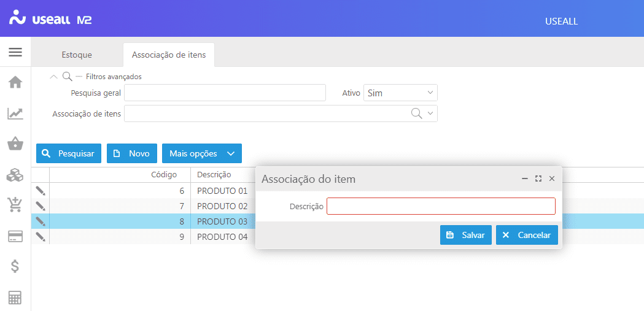Click the shopping basket sidebar icon
Viewport: 644px width, 311px height.
click(15, 144)
